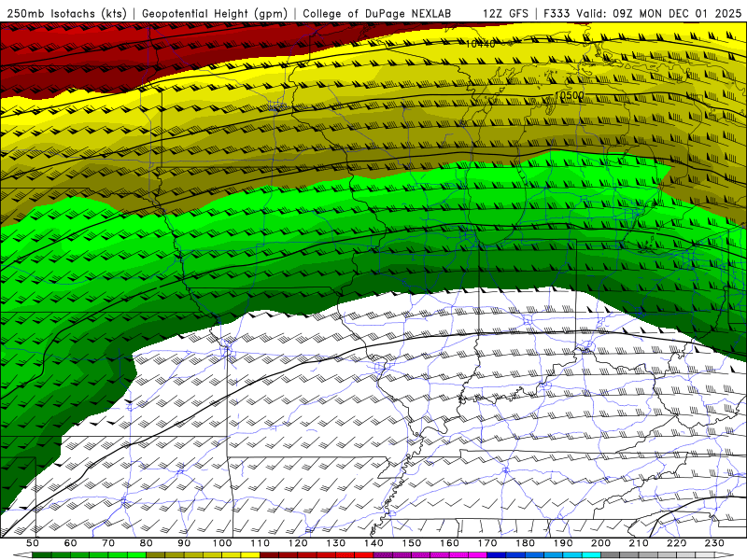Click the 60 tick label on colorbar
This screenshot has height=560, width=747.
tap(70, 543)
